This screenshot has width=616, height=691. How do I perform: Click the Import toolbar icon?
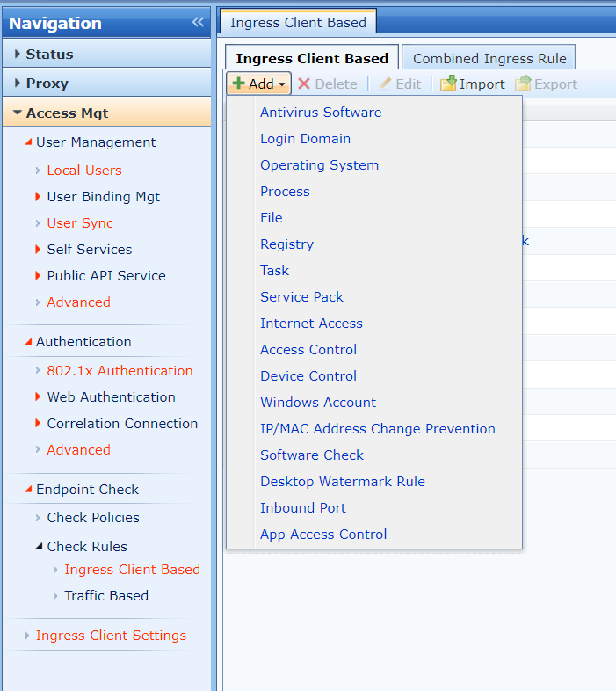click(448, 84)
